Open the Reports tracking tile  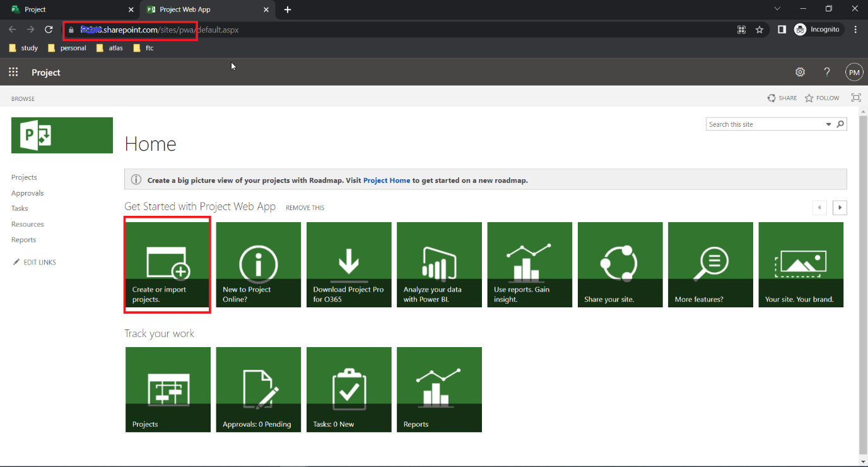point(439,389)
